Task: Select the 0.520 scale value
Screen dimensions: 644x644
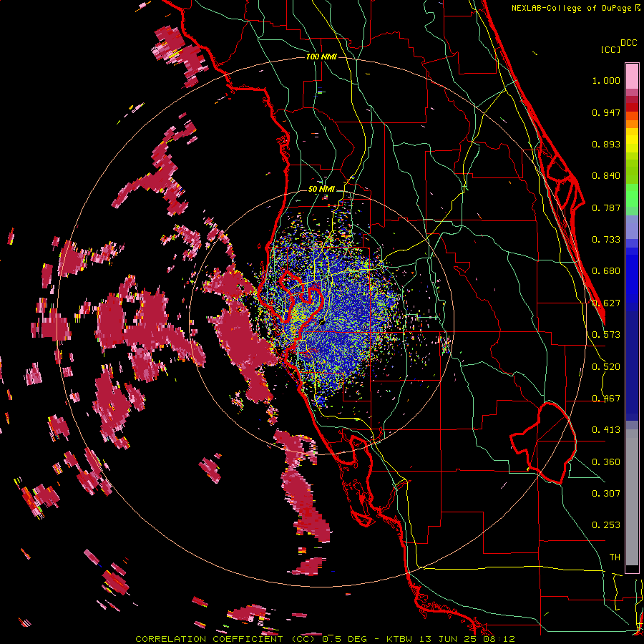Action: coord(606,367)
